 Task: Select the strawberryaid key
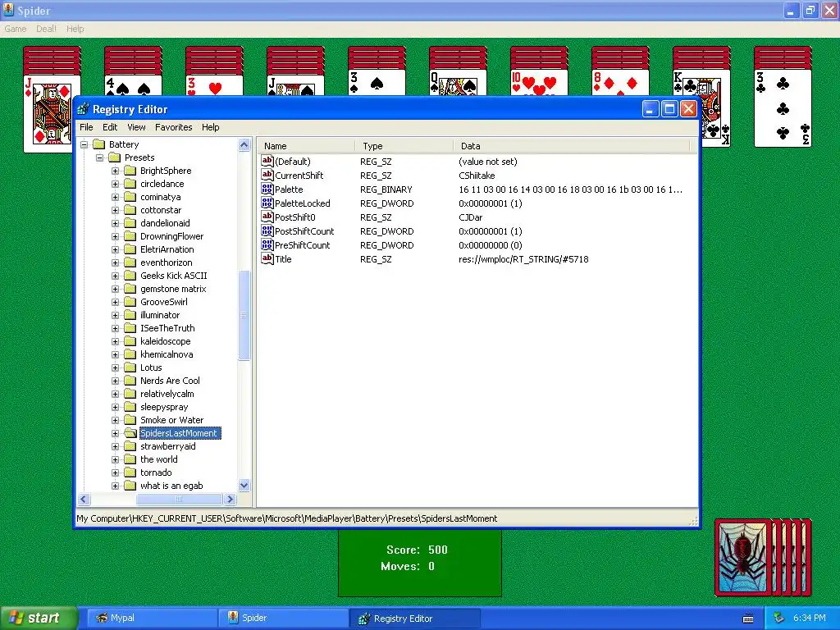point(167,446)
